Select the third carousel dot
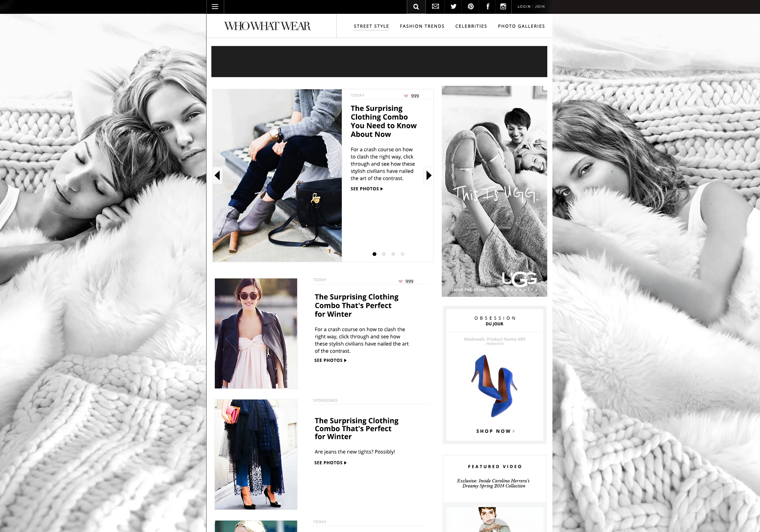This screenshot has height=532, width=760. [x=393, y=254]
